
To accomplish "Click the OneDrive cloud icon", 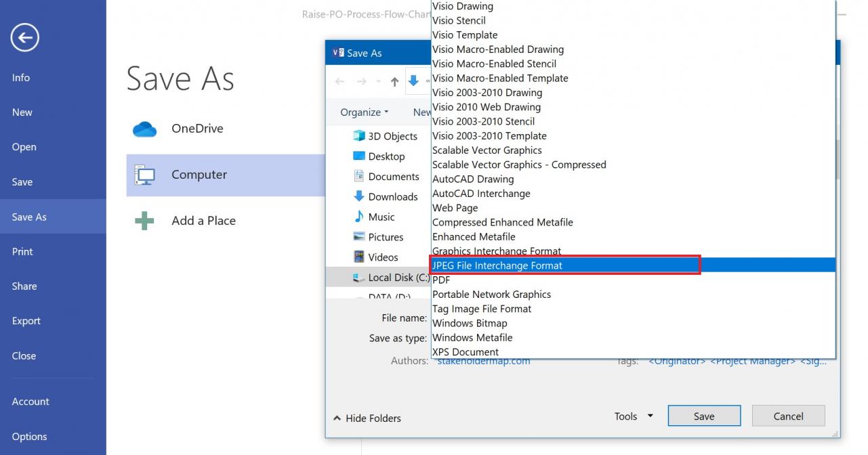I will [x=144, y=129].
